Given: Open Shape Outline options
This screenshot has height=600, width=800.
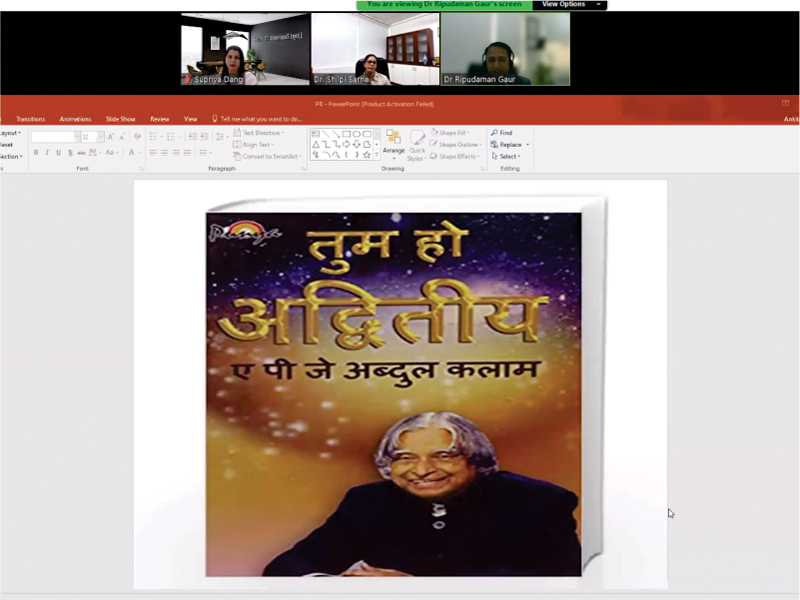Looking at the screenshot, I should tap(456, 144).
